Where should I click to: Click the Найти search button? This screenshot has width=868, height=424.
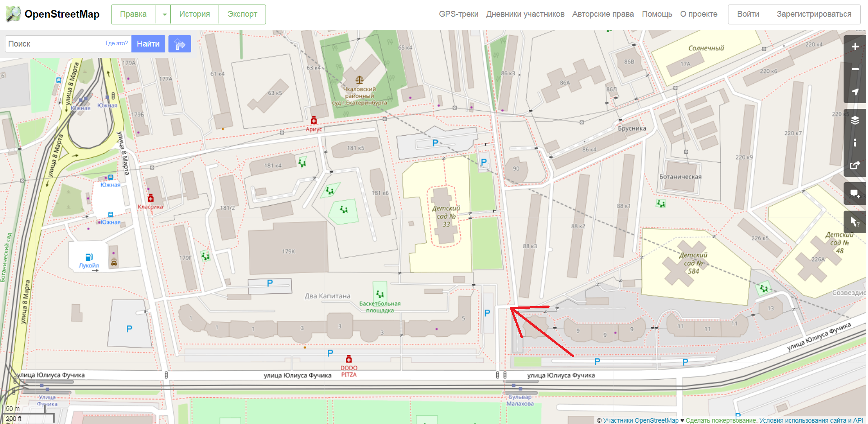pos(148,44)
